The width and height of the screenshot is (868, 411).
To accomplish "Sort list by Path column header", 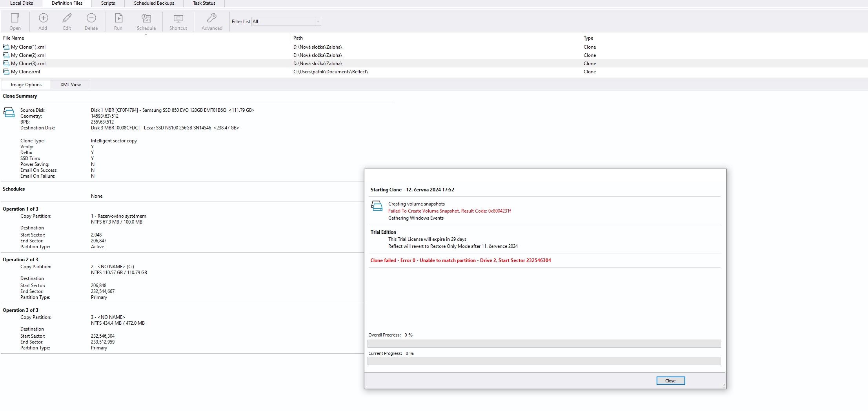I will tap(298, 38).
